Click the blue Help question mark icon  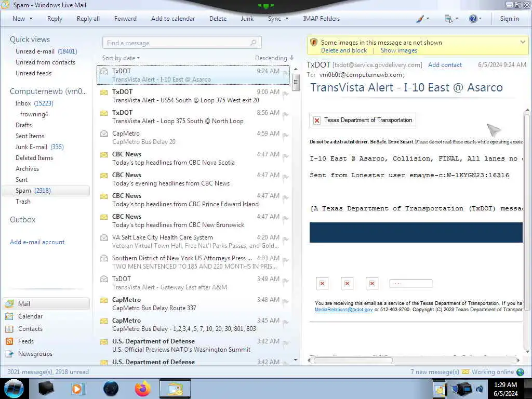(473, 19)
